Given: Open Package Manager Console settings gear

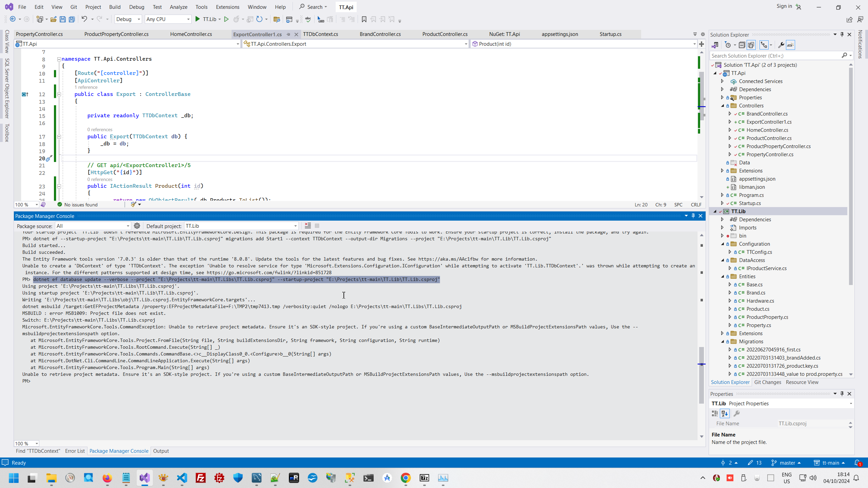Looking at the screenshot, I should 137,226.
